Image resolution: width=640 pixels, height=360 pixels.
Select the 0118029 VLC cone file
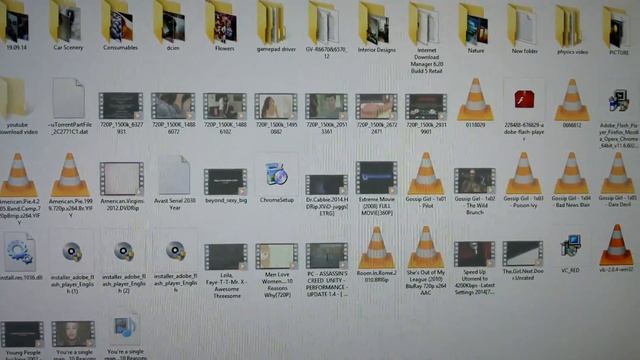[476, 99]
